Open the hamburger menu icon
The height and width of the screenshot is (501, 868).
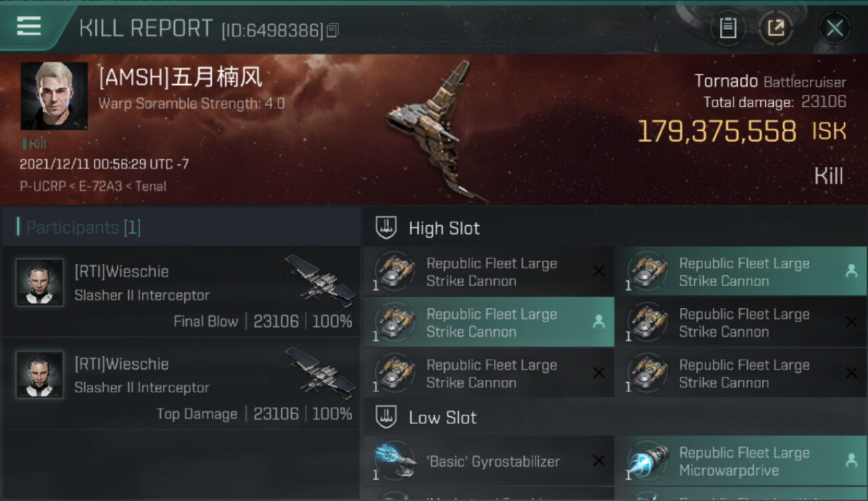(x=29, y=26)
